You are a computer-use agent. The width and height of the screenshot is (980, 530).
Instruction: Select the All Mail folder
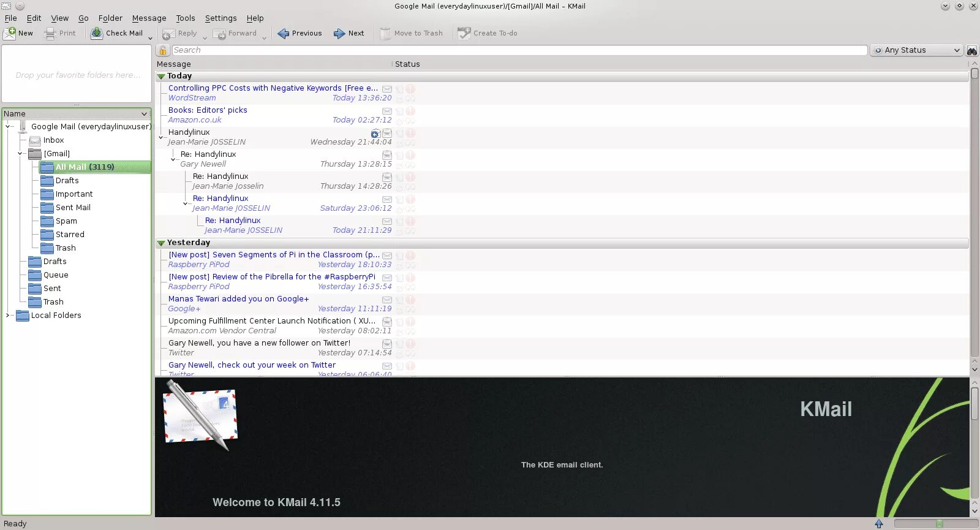[x=85, y=167]
